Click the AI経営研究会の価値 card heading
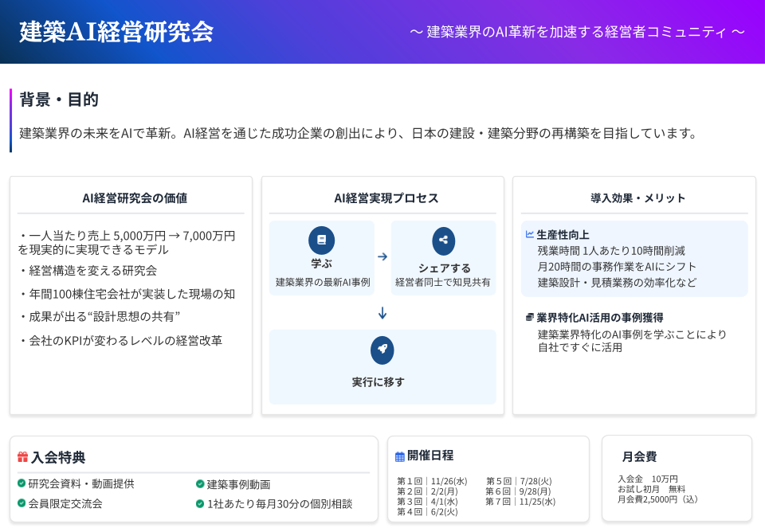The image size is (765, 532). 135,198
